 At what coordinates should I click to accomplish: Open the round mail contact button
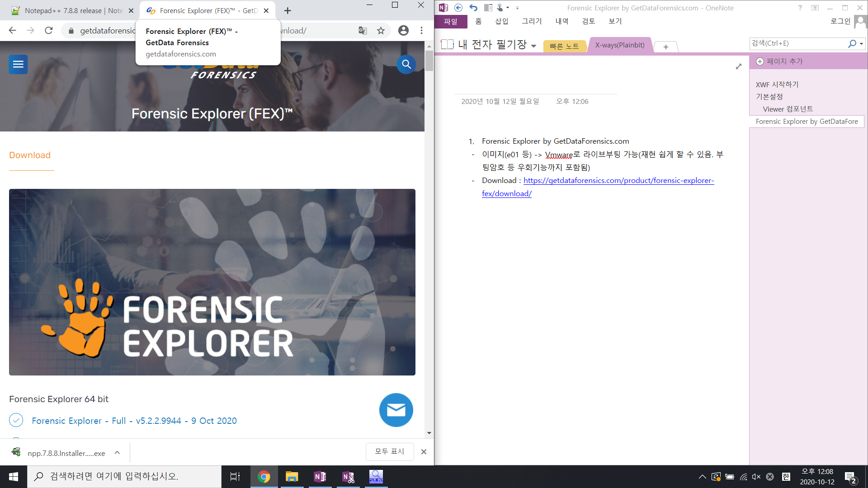(396, 410)
